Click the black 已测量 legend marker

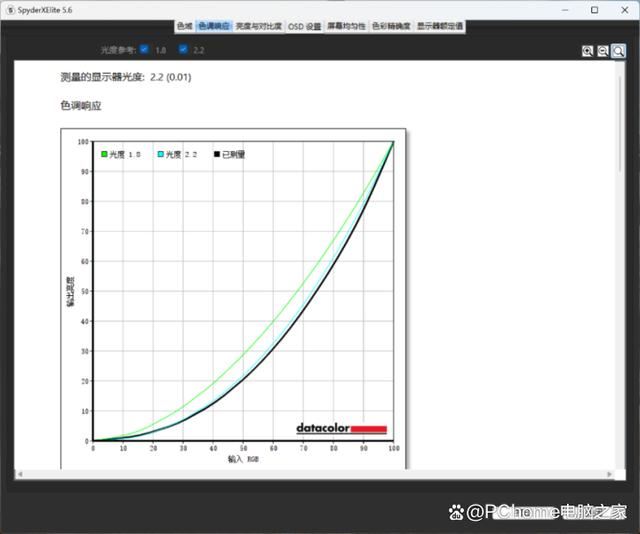click(x=216, y=155)
